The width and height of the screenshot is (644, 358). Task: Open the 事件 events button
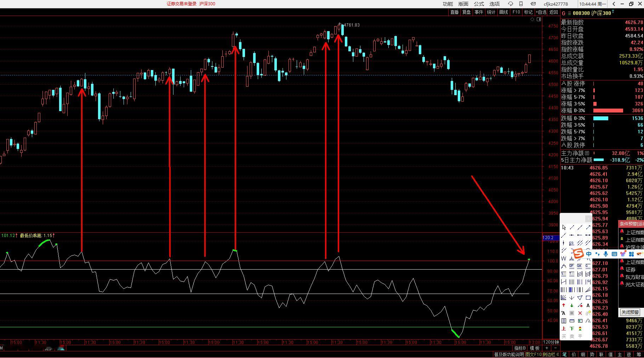[x=479, y=12]
